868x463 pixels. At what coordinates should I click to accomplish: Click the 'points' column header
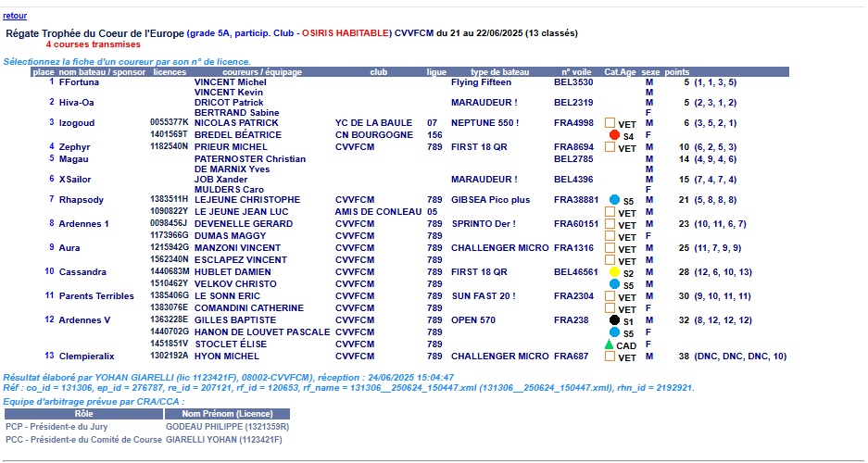pos(677,71)
